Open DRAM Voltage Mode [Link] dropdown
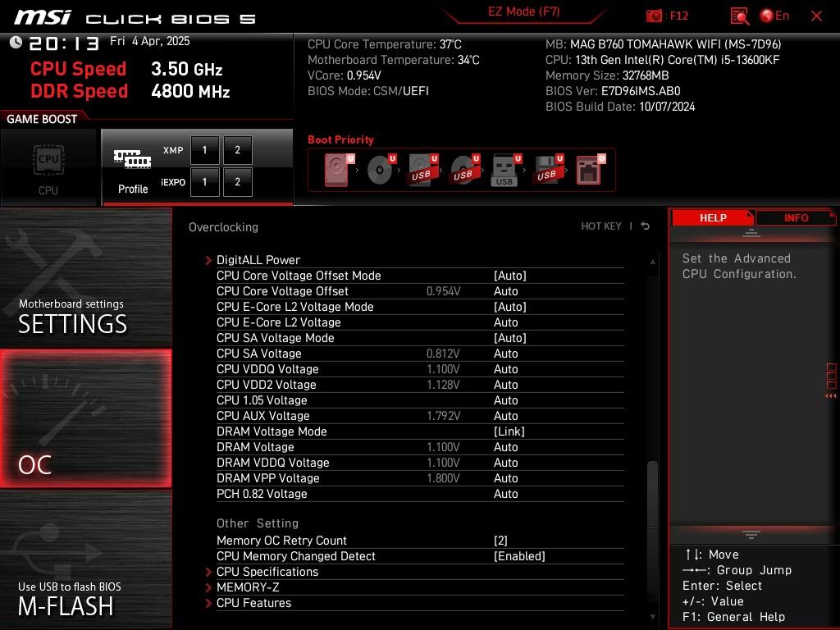This screenshot has height=630, width=840. (x=509, y=431)
